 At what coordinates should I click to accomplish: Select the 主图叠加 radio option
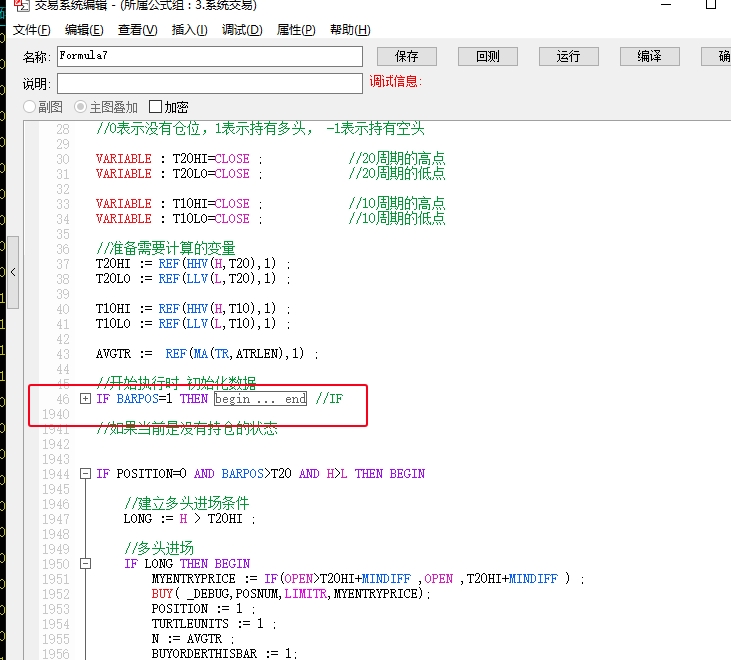pos(82,107)
